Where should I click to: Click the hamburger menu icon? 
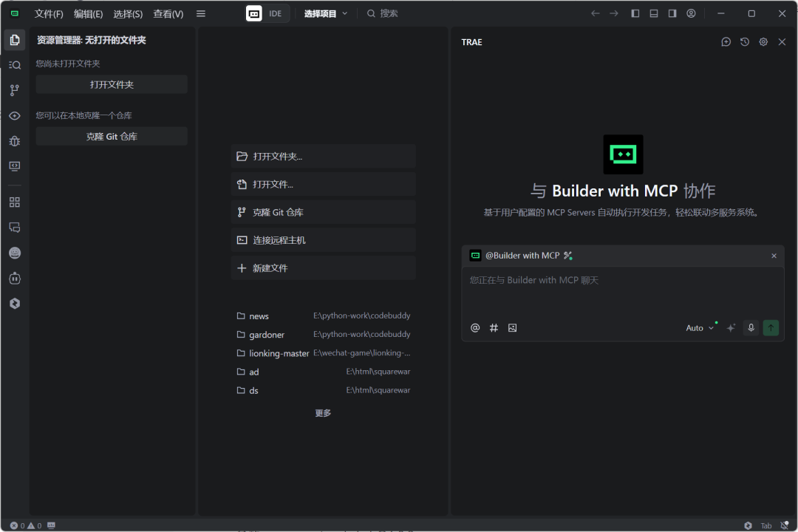[201, 14]
